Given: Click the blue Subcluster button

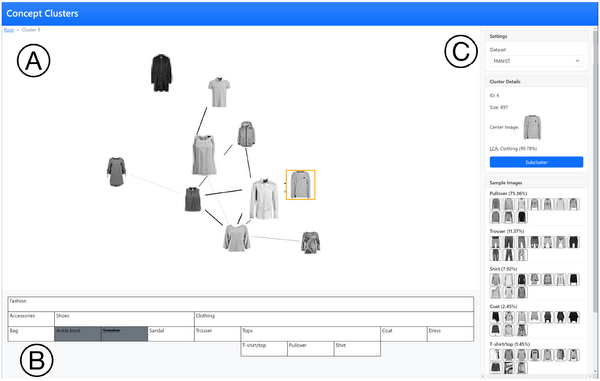Looking at the screenshot, I should click(536, 162).
